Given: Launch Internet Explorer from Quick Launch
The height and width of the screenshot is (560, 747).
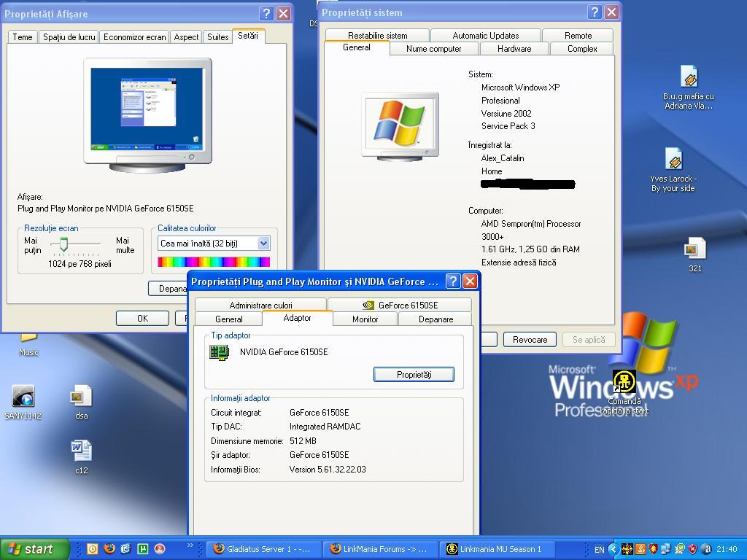Looking at the screenshot, I should (125, 548).
